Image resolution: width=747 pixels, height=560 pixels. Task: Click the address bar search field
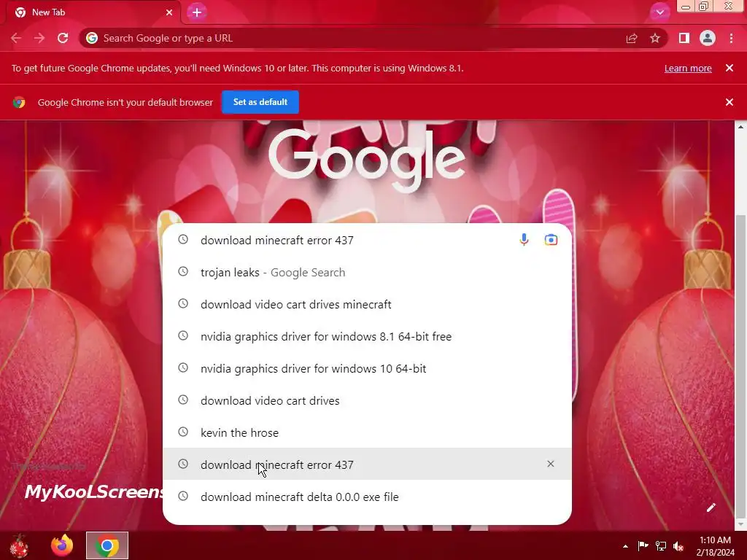pos(352,38)
